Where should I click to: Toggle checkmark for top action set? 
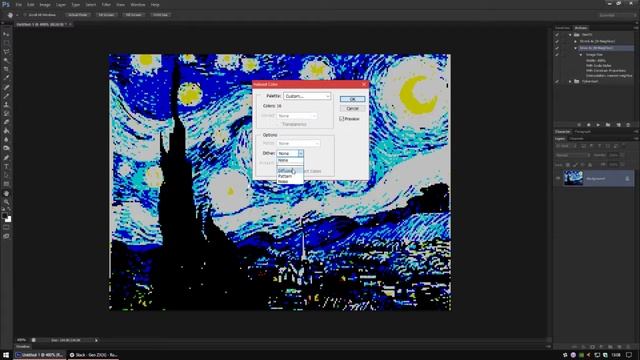click(557, 35)
